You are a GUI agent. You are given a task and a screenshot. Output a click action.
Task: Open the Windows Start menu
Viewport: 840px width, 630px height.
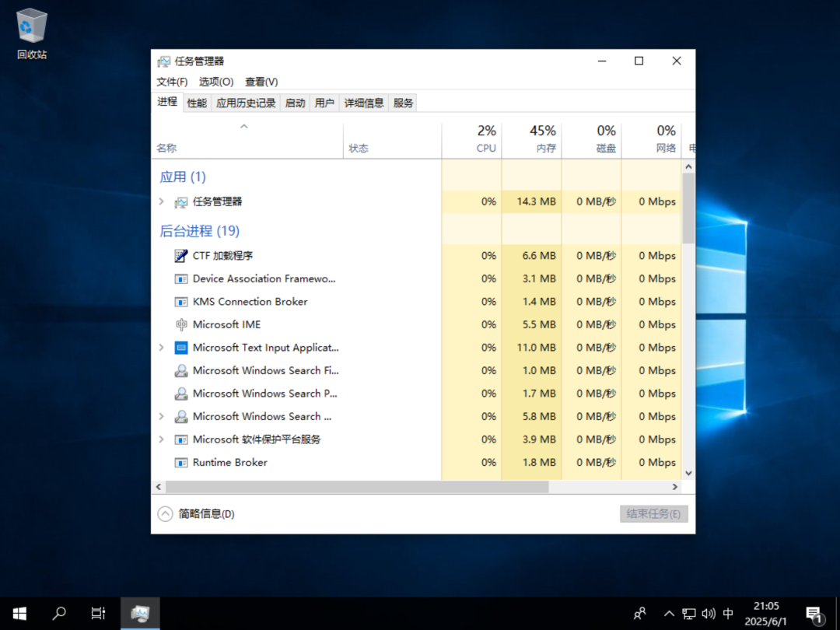point(19,614)
